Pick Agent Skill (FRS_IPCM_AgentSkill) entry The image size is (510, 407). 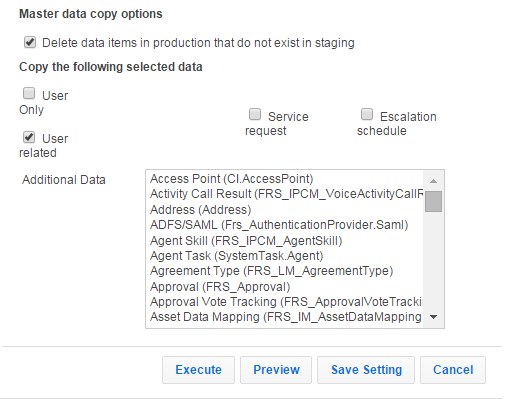point(285,241)
